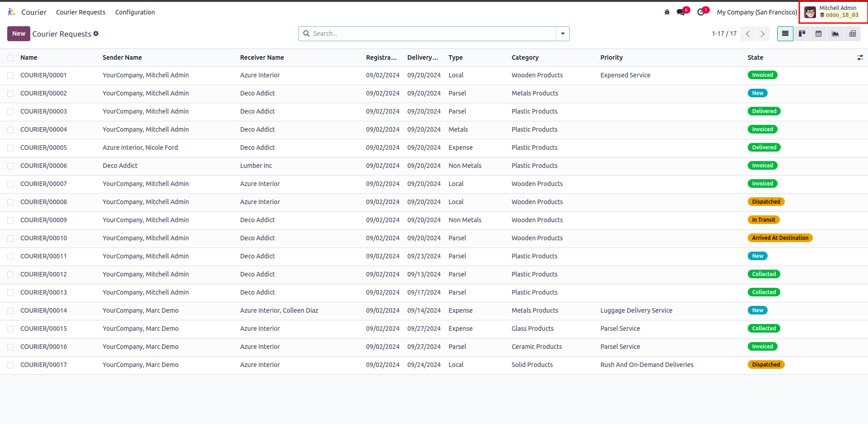Screen dimensions: 868x424
Task: Click Mitchell Admin user avatar
Action: (810, 12)
